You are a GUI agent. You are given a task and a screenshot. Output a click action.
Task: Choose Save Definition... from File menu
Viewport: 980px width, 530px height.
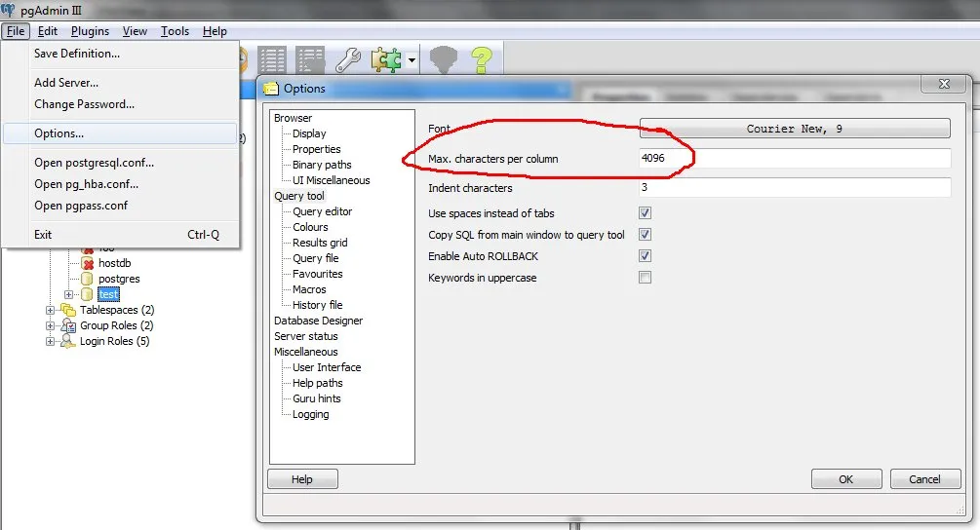[120, 54]
